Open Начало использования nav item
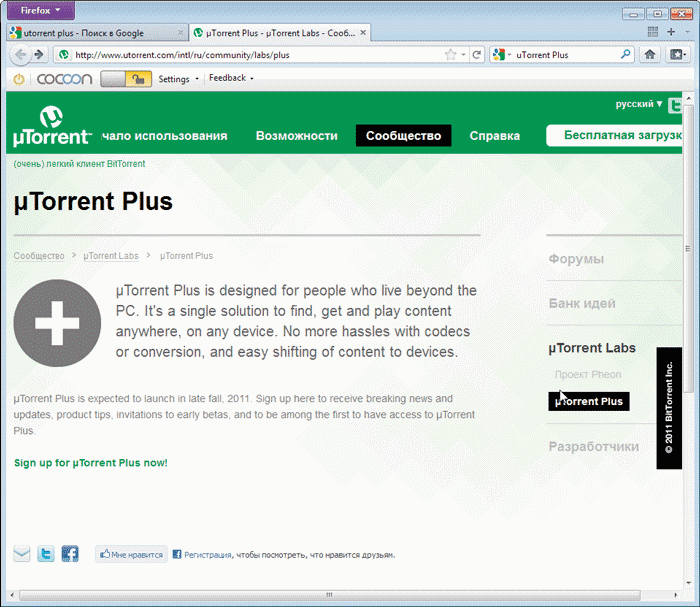 coord(164,136)
